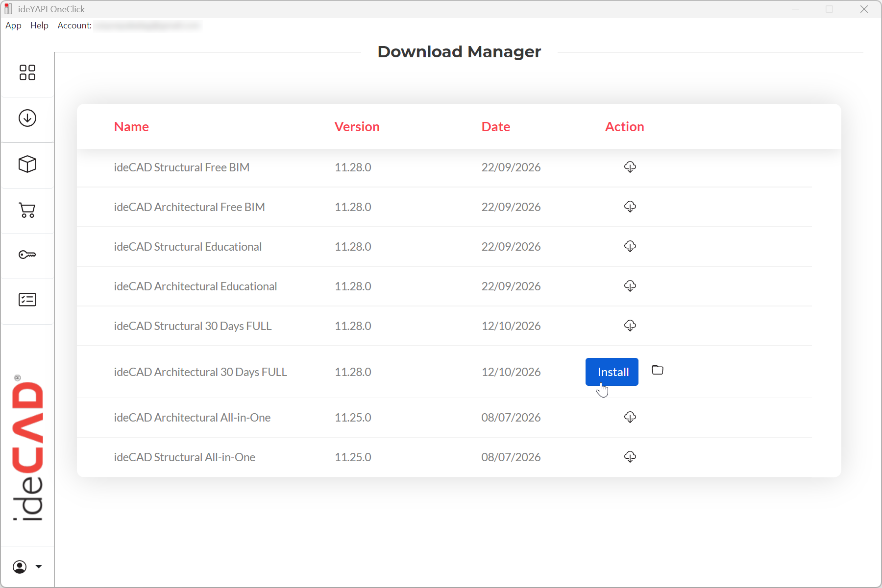
Task: Close the ideYAPI OneClick window
Action: click(864, 9)
